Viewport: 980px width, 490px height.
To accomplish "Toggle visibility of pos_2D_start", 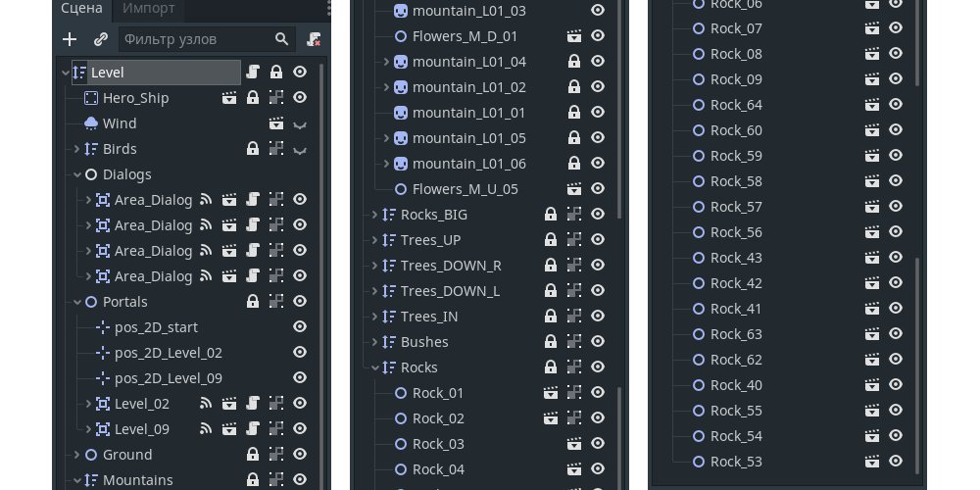I will click(x=300, y=327).
